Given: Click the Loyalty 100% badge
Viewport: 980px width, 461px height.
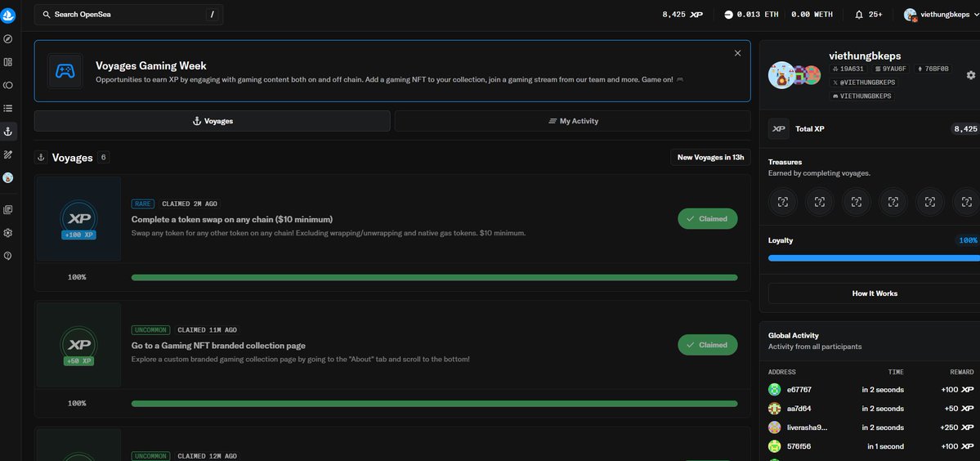Looking at the screenshot, I should 968,240.
